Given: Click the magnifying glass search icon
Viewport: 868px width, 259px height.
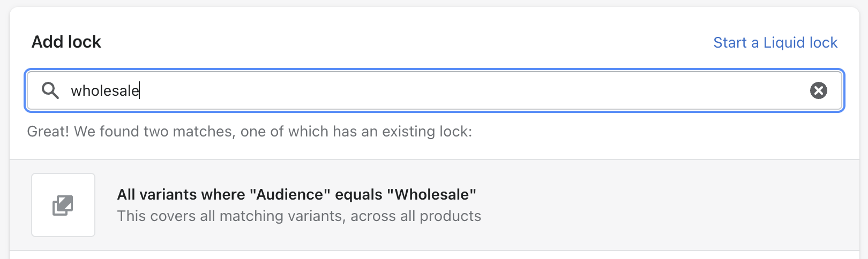Looking at the screenshot, I should coord(50,90).
